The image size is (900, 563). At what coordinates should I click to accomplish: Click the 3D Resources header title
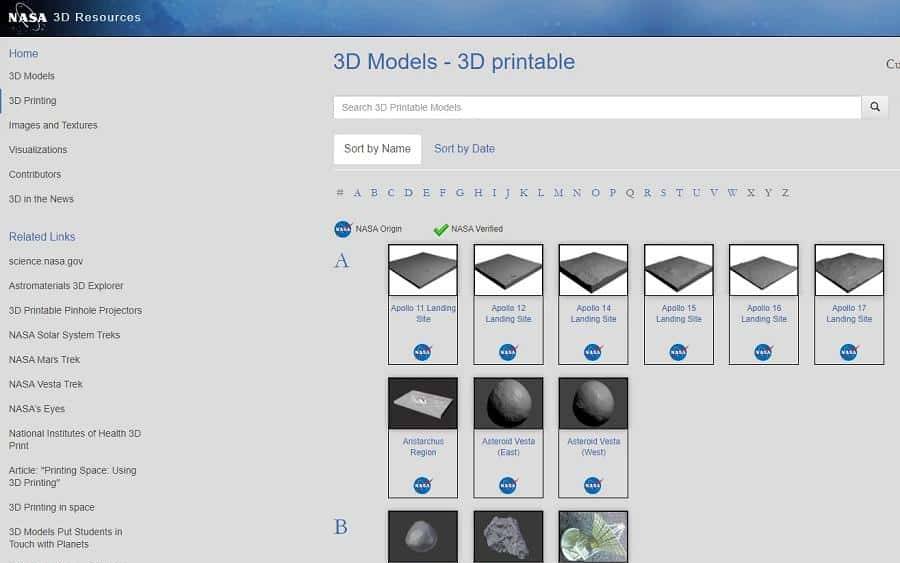pos(97,17)
